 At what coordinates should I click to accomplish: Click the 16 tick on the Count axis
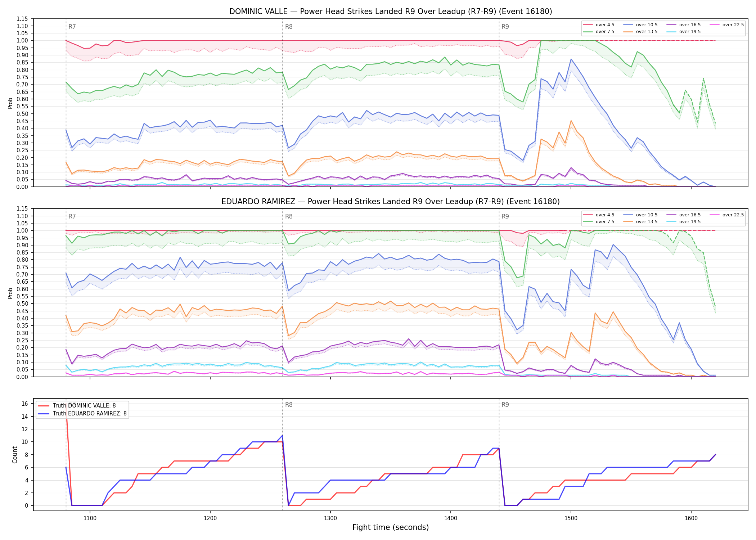click(24, 404)
